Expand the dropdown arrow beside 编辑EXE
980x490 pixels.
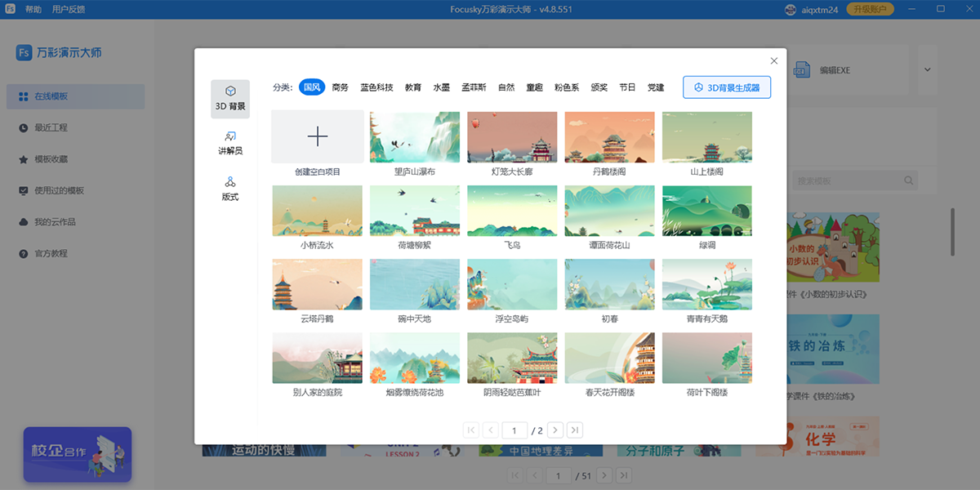(x=926, y=69)
